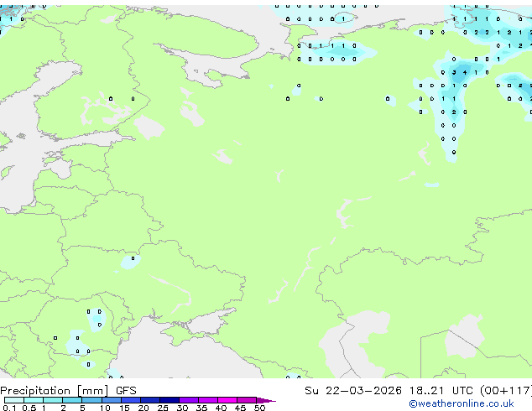Click the 40–45 mm magenta swatch
This screenshot has width=532, height=411.
point(227,400)
